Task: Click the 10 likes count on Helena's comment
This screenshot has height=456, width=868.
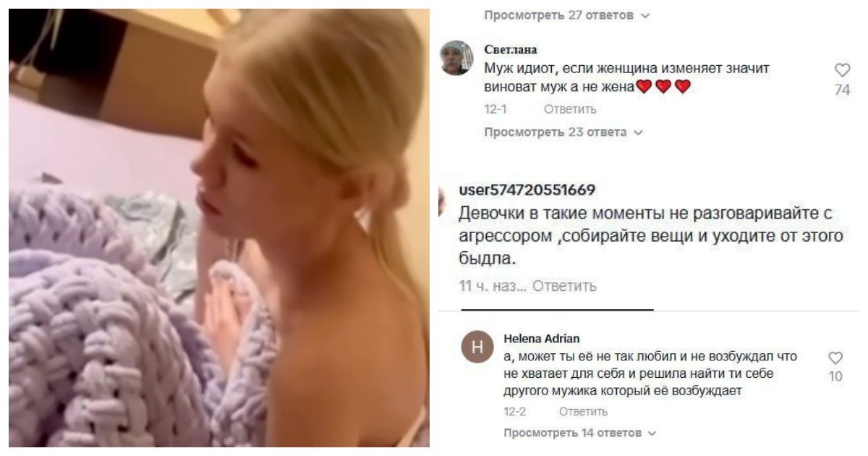Action: tap(835, 376)
